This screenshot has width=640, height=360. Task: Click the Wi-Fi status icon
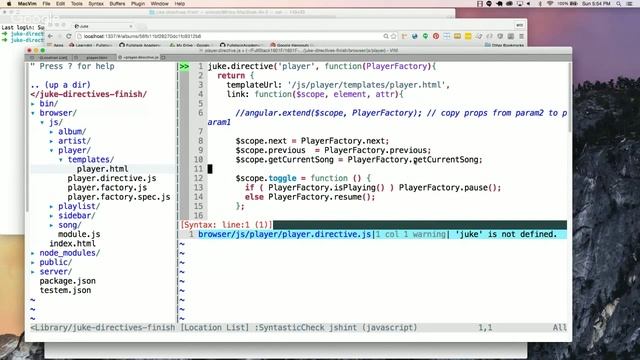point(550,4)
